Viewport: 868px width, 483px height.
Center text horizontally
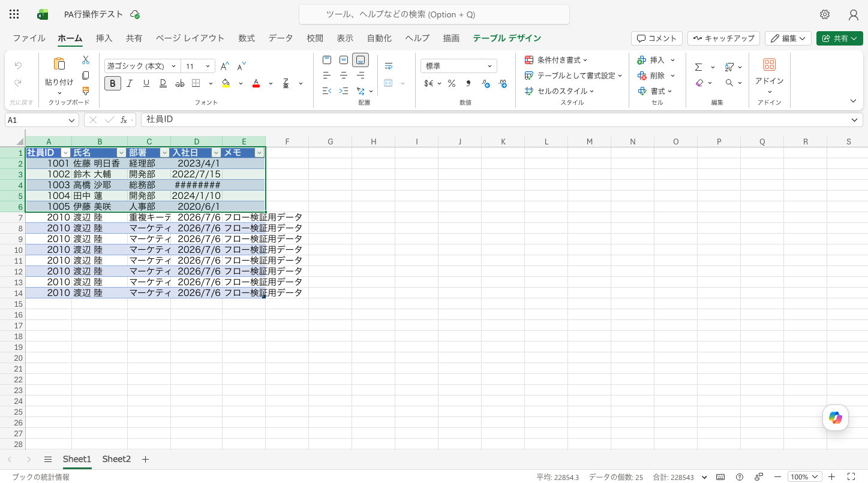pos(344,76)
